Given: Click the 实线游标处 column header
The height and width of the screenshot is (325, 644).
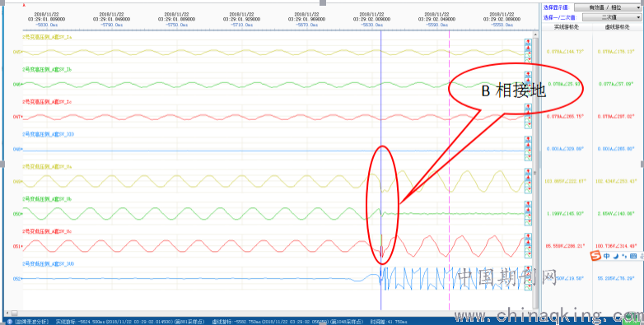Looking at the screenshot, I should pyautogui.click(x=567, y=27).
